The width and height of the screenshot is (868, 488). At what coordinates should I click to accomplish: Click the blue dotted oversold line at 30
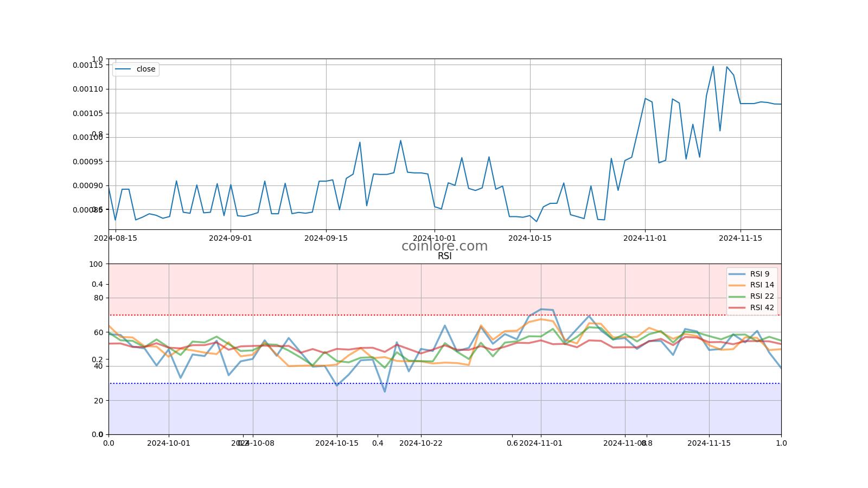(445, 383)
